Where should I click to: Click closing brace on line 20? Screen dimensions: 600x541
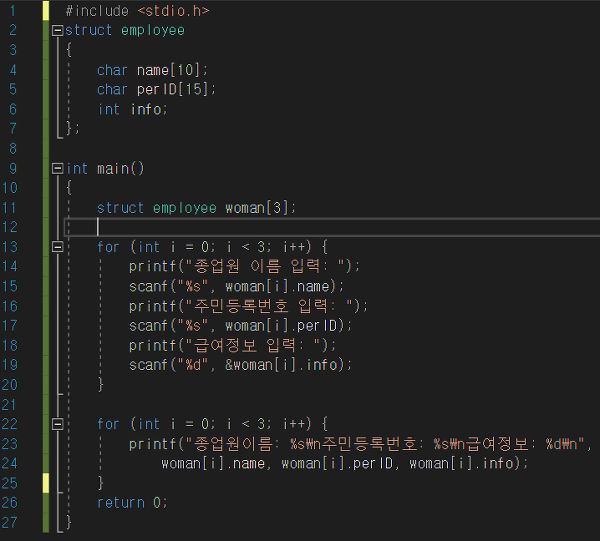pos(101,385)
